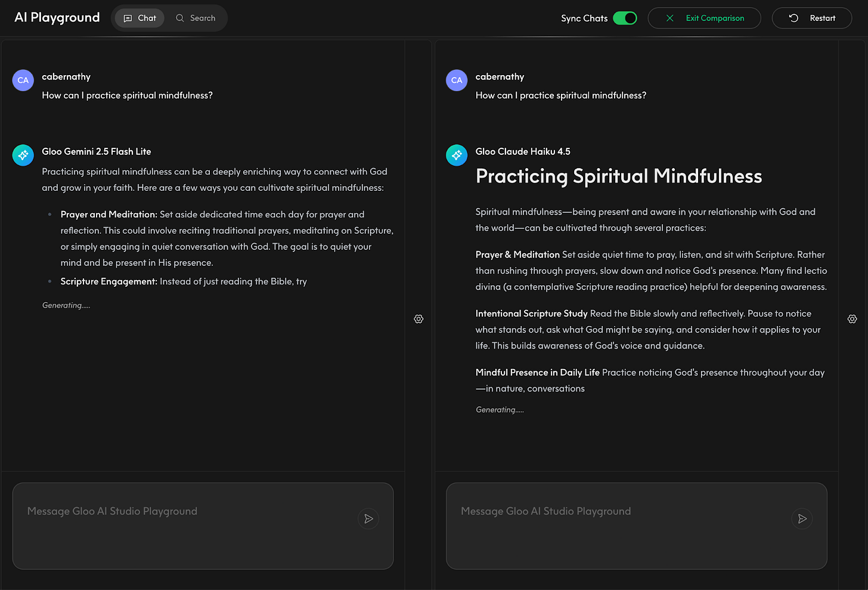Click the Gloo Claude Haiku 4.5 model name
868x590 pixels.
(x=523, y=151)
